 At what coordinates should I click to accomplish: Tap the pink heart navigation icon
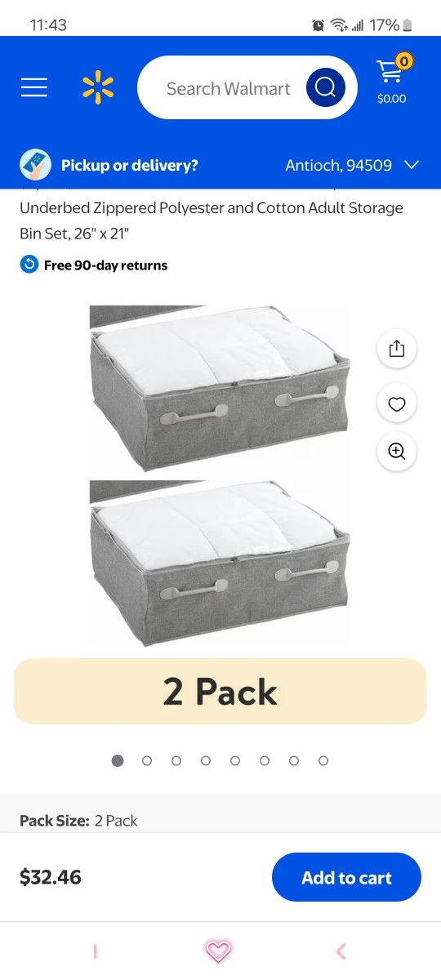pos(217,951)
